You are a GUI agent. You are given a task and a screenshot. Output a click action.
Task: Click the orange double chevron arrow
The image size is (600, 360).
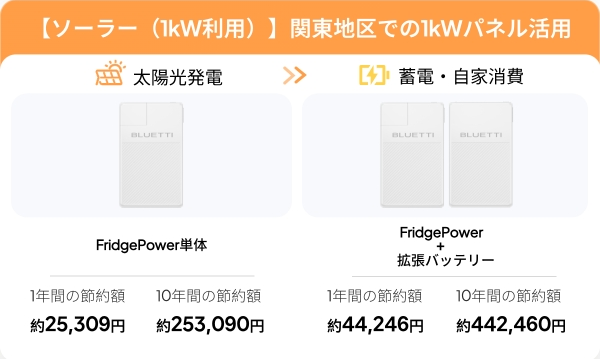click(295, 75)
